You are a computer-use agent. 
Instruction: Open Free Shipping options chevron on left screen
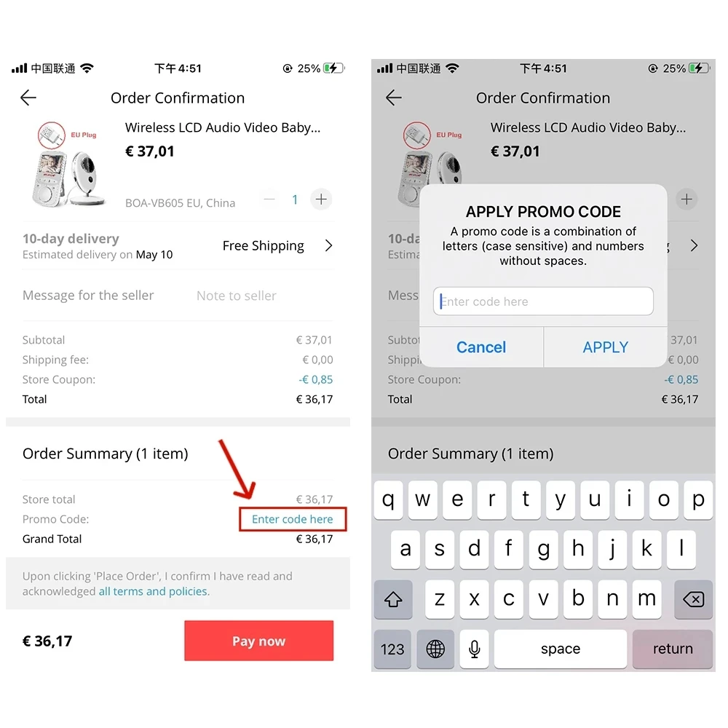pos(329,245)
